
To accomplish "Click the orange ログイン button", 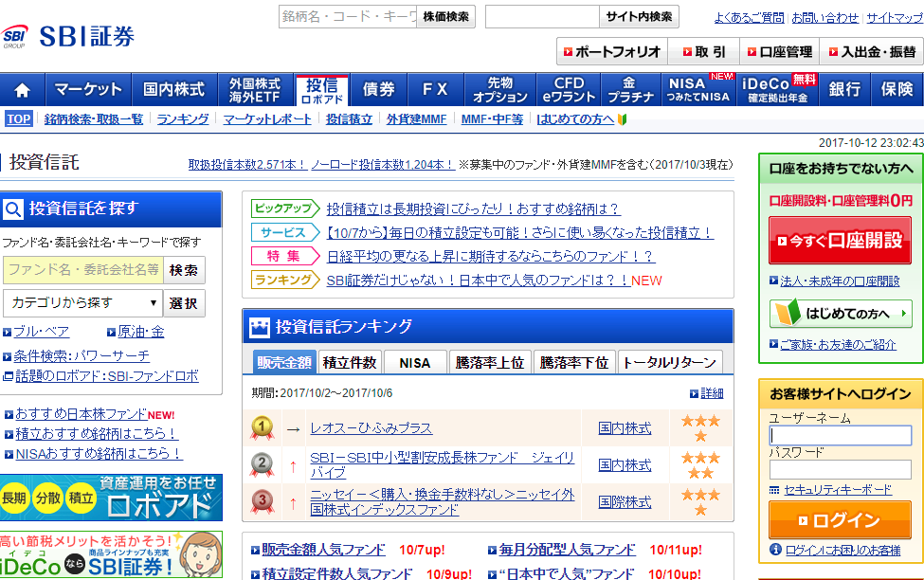I will [x=841, y=520].
